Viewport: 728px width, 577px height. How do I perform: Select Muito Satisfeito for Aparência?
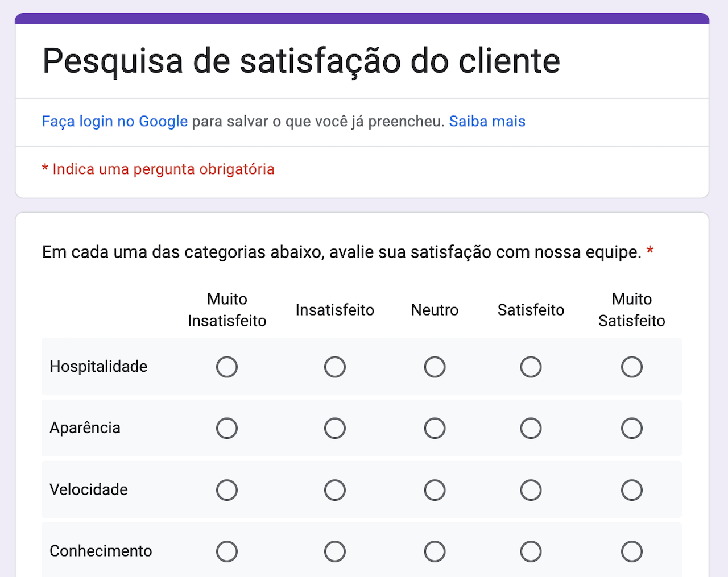coord(631,429)
